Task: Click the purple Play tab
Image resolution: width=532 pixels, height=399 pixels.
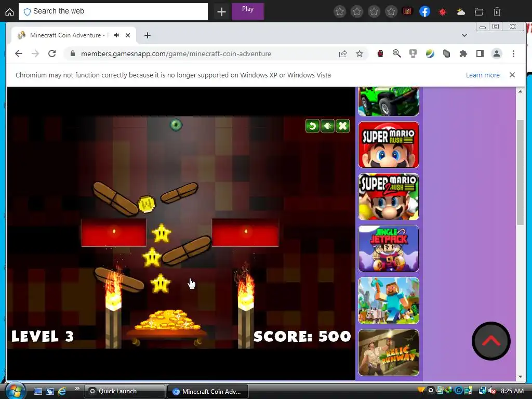Action: (x=248, y=11)
